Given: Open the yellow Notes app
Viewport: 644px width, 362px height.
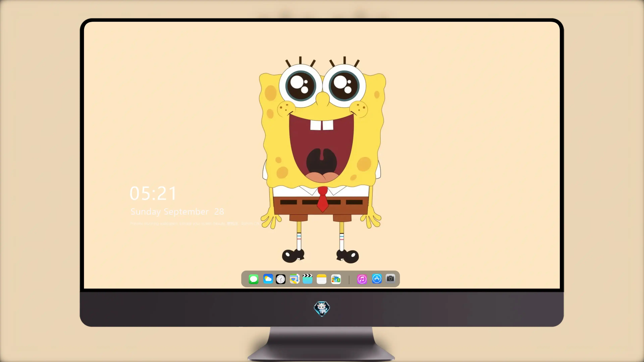Looking at the screenshot, I should tap(321, 279).
